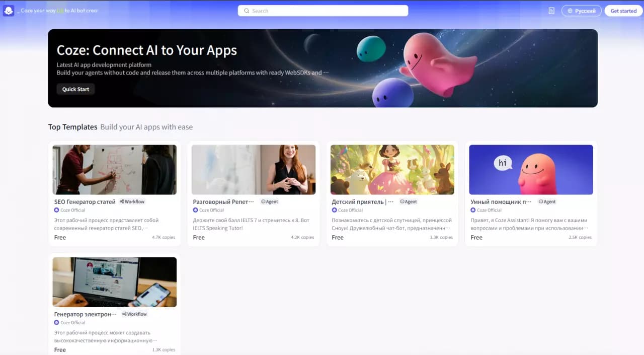Click pink blob thumbnail of Умный помощник
644x355 pixels.
click(x=531, y=170)
